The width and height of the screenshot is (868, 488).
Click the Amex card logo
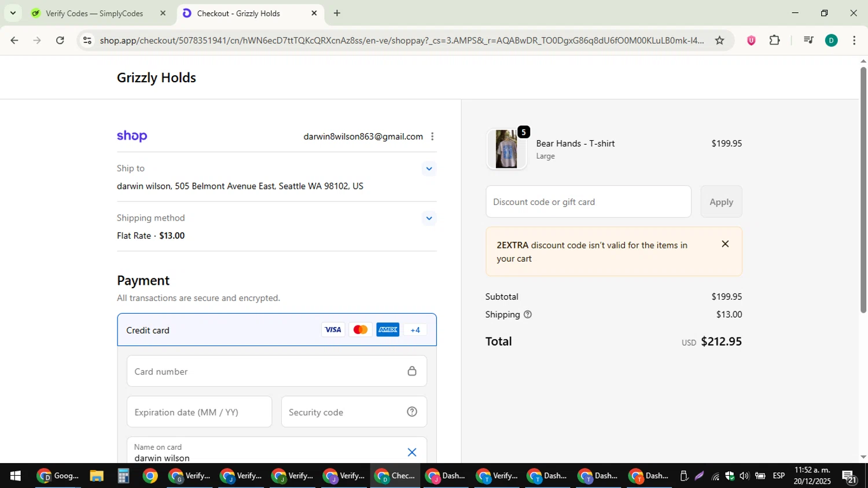(x=388, y=330)
